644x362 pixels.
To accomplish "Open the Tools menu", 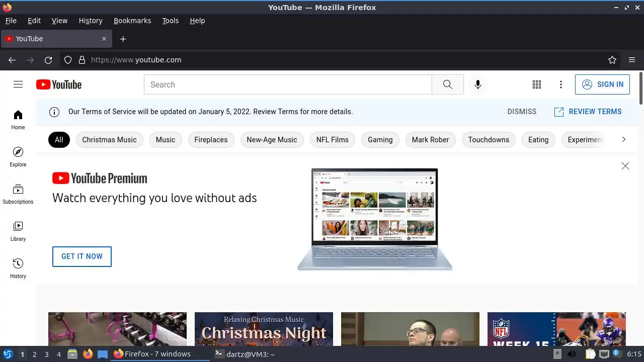I will (170, 21).
